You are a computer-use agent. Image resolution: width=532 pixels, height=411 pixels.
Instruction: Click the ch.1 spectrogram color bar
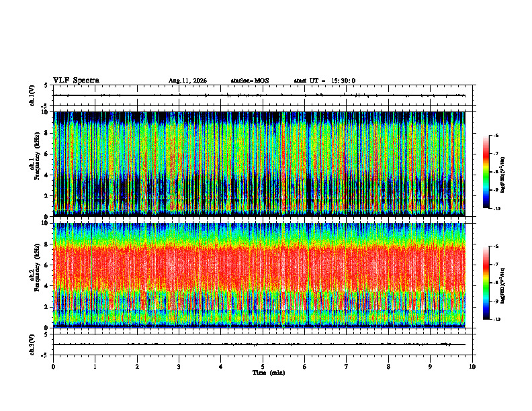coord(486,172)
